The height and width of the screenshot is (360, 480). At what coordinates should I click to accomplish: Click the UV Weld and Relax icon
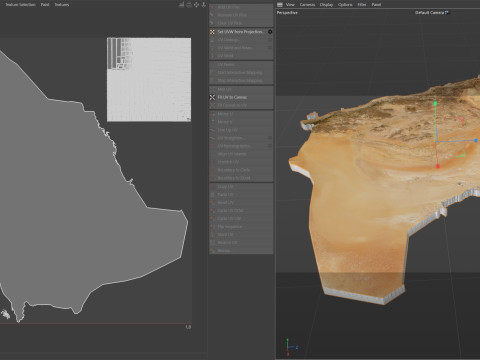(212, 48)
